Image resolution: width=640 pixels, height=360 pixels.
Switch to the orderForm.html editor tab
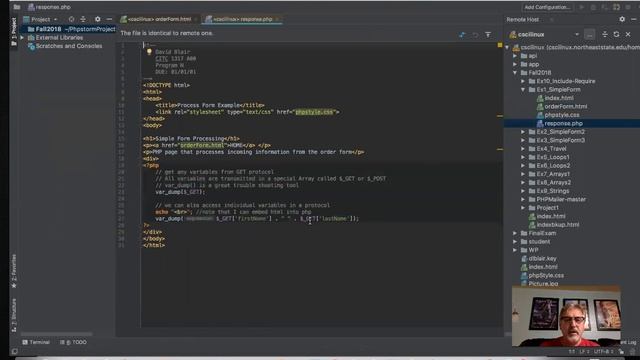(x=159, y=19)
